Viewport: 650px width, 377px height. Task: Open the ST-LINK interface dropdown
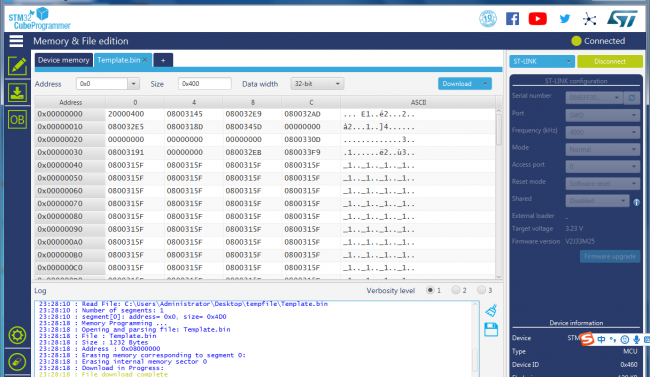541,61
